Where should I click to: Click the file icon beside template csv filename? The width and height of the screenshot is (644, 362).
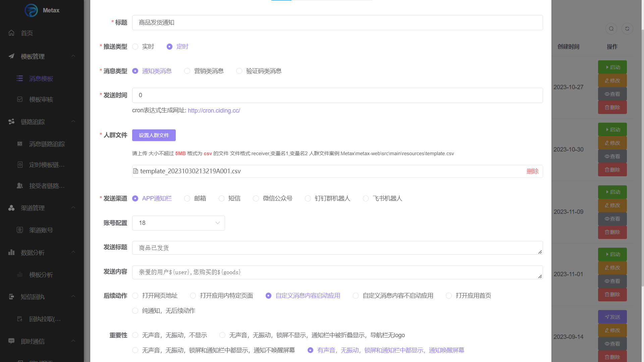[136, 171]
